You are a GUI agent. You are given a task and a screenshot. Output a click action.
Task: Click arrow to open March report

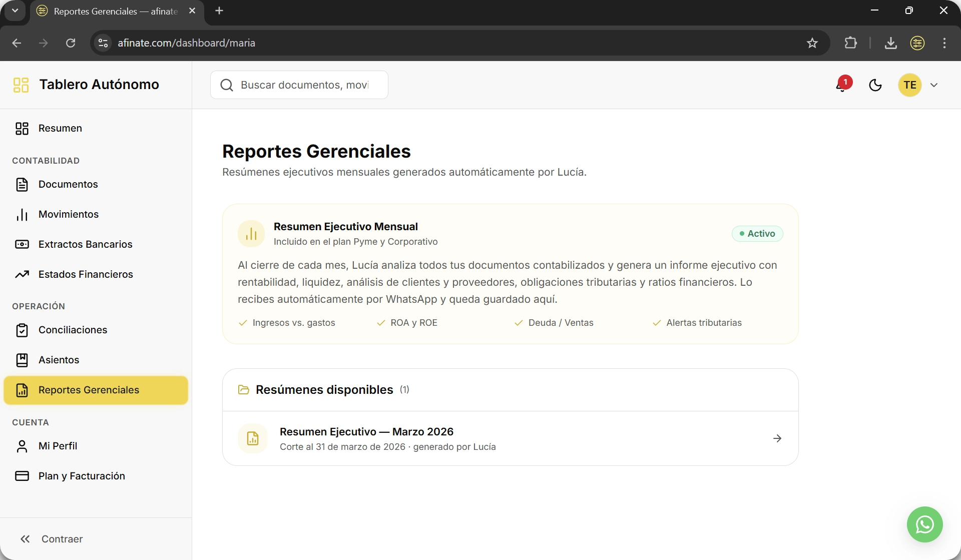[x=777, y=438]
